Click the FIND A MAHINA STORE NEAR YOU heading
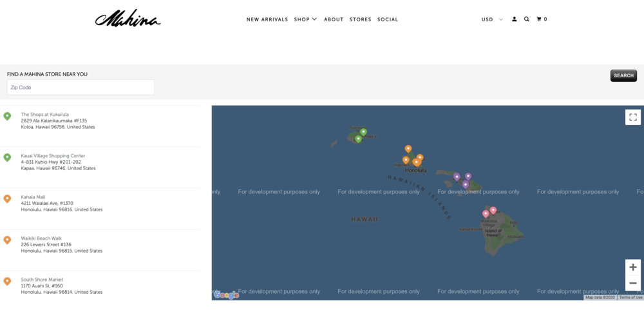The image size is (644, 310). pos(47,74)
